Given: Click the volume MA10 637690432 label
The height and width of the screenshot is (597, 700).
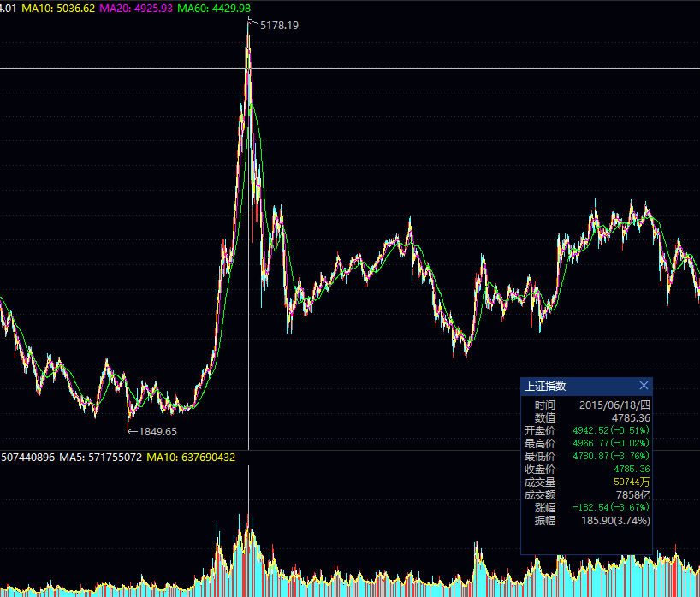Looking at the screenshot, I should (191, 458).
